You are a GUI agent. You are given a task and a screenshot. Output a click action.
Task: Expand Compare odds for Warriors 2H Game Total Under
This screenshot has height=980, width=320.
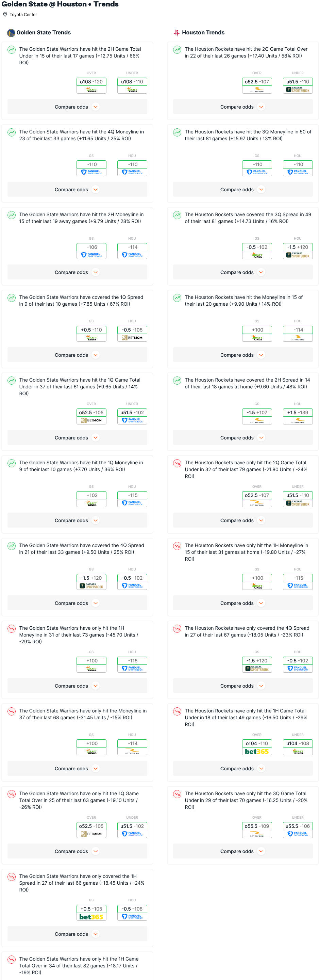[77, 107]
